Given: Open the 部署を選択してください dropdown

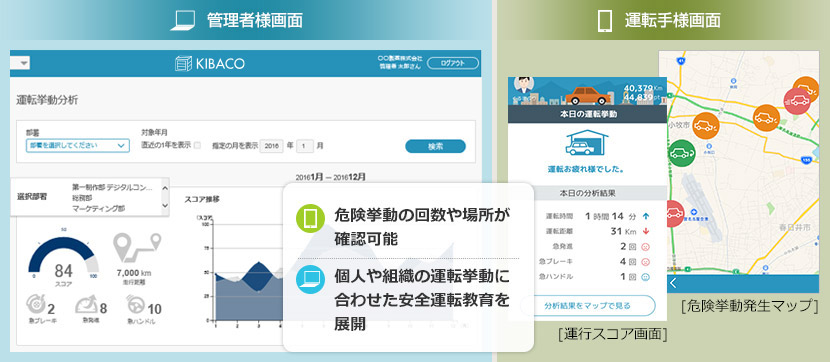Looking at the screenshot, I should 78,146.
